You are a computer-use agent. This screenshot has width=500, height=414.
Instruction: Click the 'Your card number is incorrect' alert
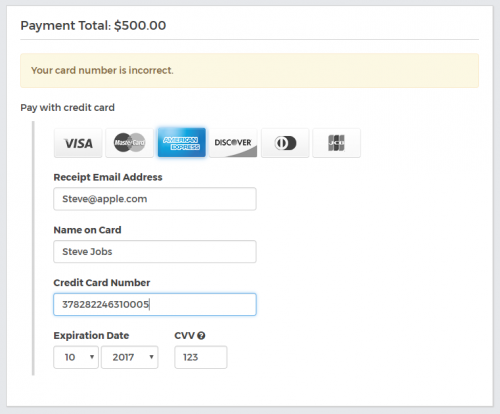pos(250,71)
